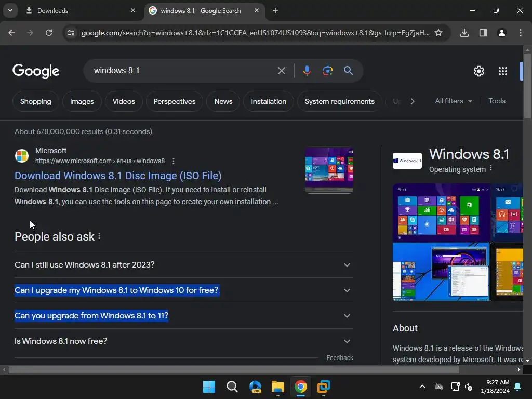The height and width of the screenshot is (399, 532).
Task: Open the People also ask options dots
Action: point(99,236)
